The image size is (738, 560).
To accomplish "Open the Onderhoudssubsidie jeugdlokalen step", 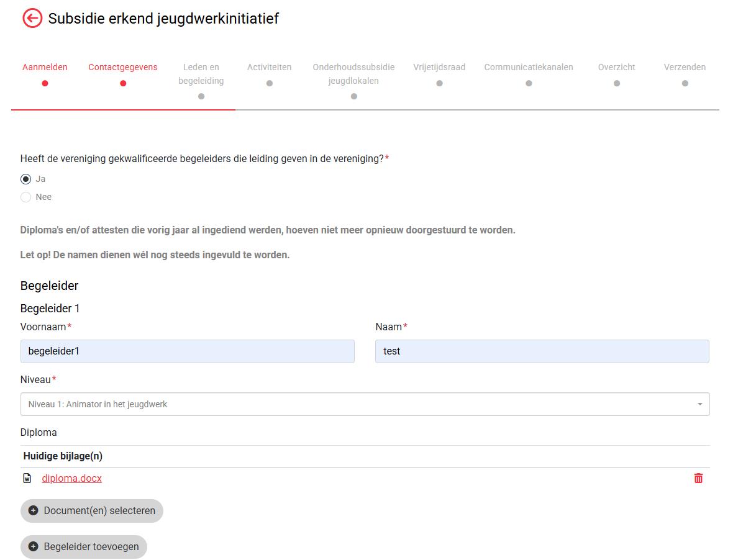I will tap(353, 74).
